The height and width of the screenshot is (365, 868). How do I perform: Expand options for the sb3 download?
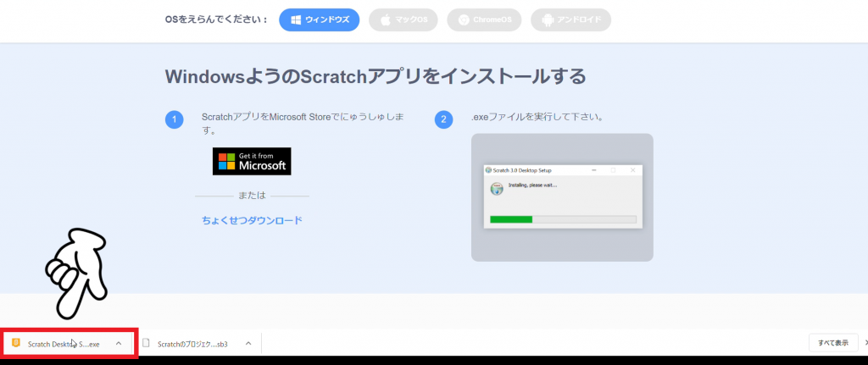248,344
